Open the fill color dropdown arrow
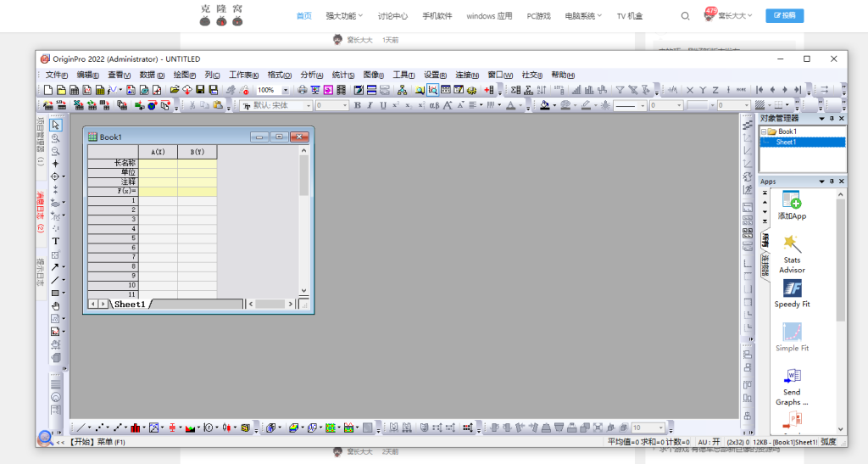The height and width of the screenshot is (464, 868). 554,105
